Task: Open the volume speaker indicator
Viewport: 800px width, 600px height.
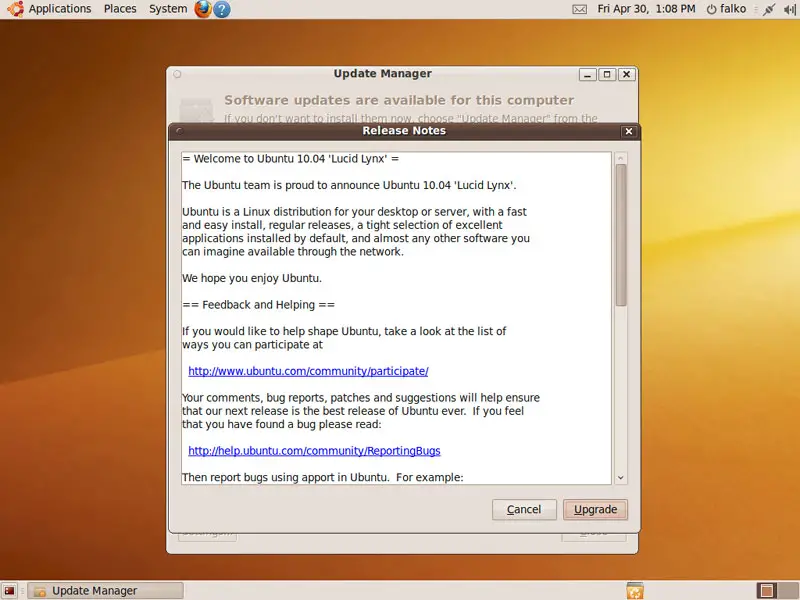Action: (789, 9)
